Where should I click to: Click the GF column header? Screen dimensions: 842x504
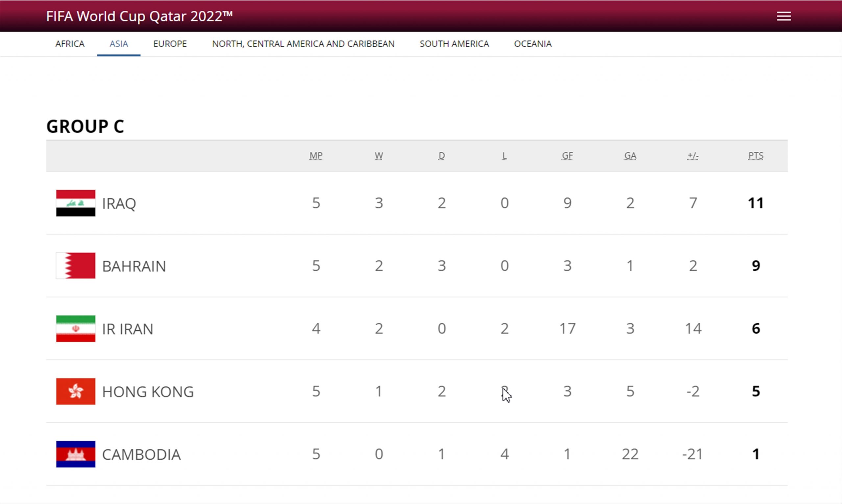(x=567, y=156)
